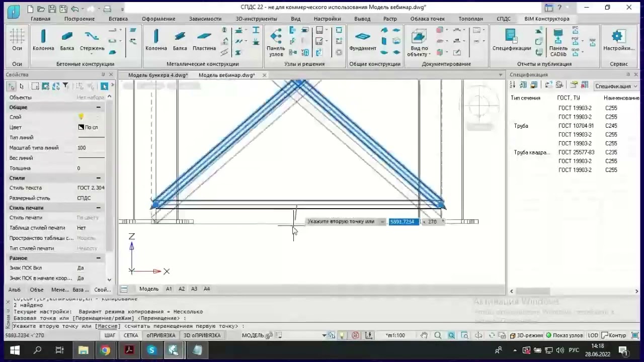Screen dimensions: 644x362
Task: Toggle 3D-режим in status bar
Action: tap(526, 335)
